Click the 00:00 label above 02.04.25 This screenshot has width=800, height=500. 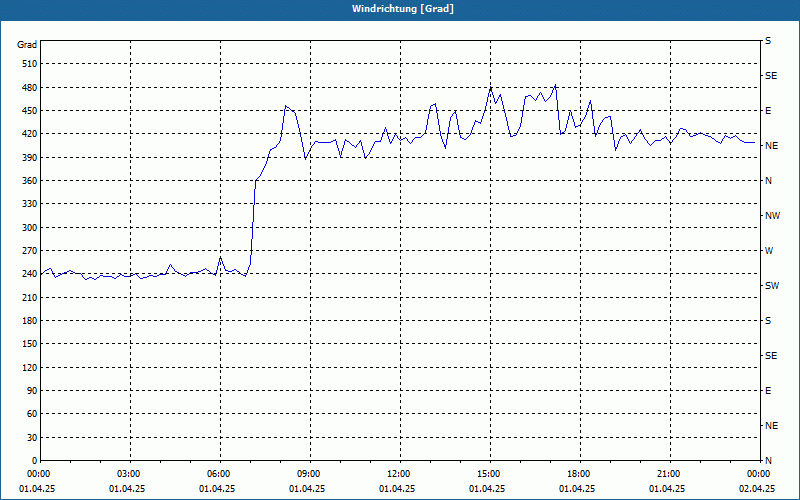click(760, 474)
